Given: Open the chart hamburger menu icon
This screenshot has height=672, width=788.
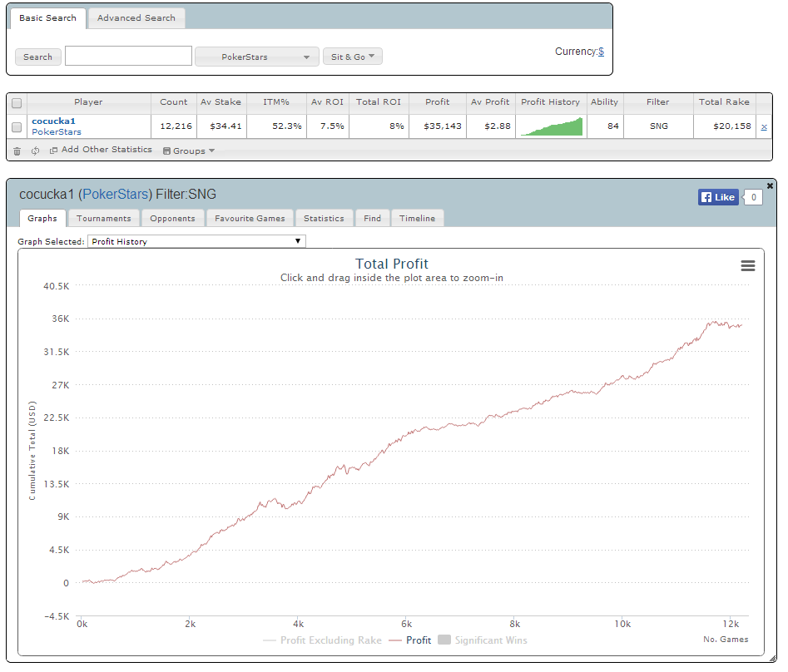Looking at the screenshot, I should (x=748, y=265).
